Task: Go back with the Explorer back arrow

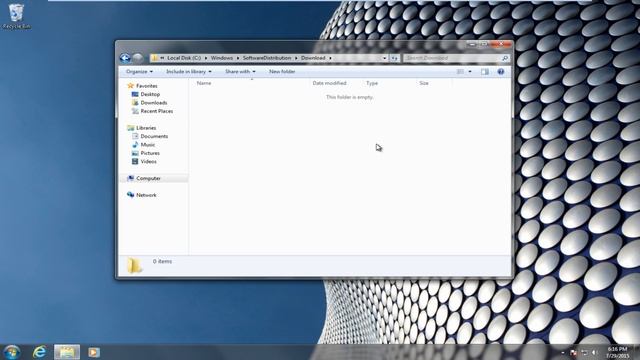Action: coord(125,58)
